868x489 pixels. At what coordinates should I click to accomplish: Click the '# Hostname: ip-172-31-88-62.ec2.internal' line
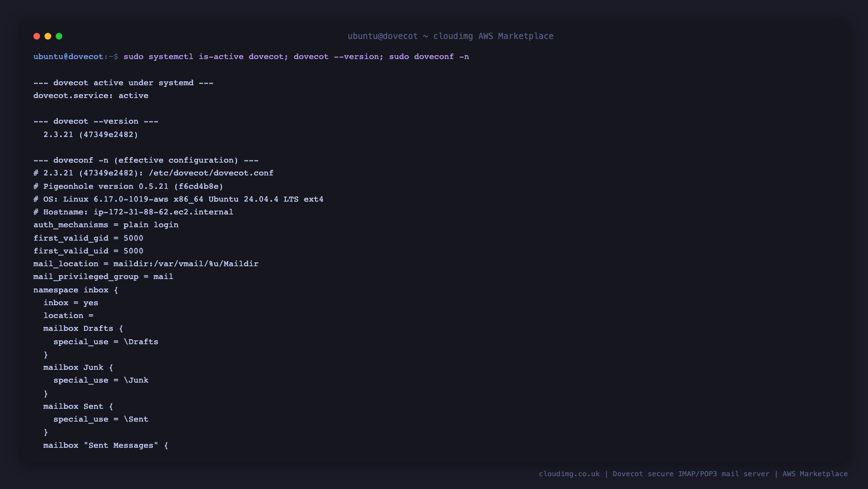click(134, 212)
